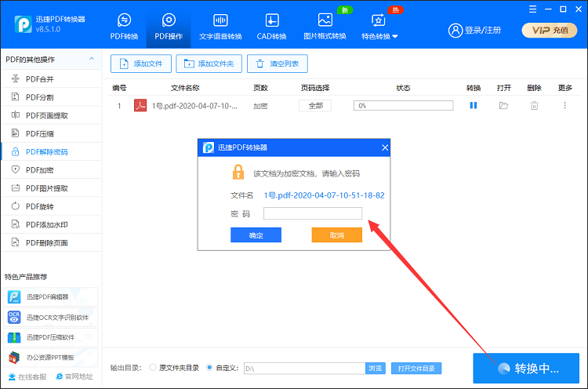This screenshot has width=588, height=389.
Task: Select PDF旋转 in the sidebar
Action: (x=52, y=206)
